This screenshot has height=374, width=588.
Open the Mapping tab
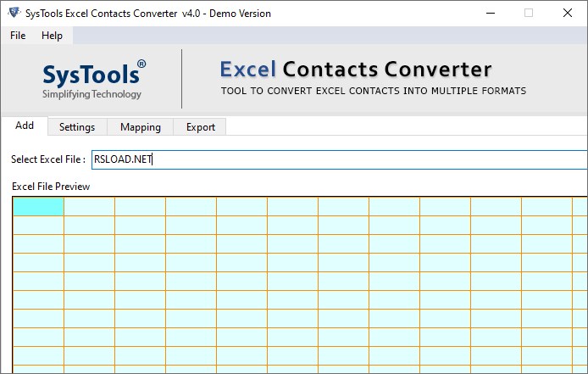[141, 127]
